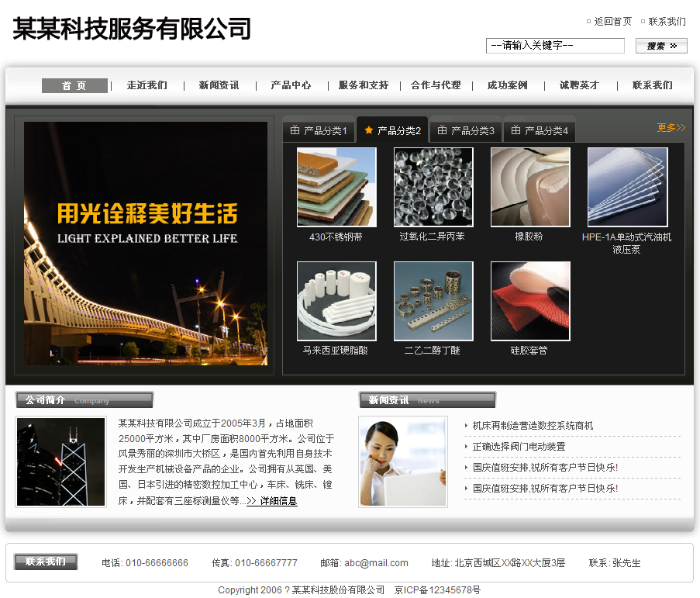View the HPE-1A单动式汽油机液压泵 product image
The height and width of the screenshot is (598, 700).
coord(627,187)
